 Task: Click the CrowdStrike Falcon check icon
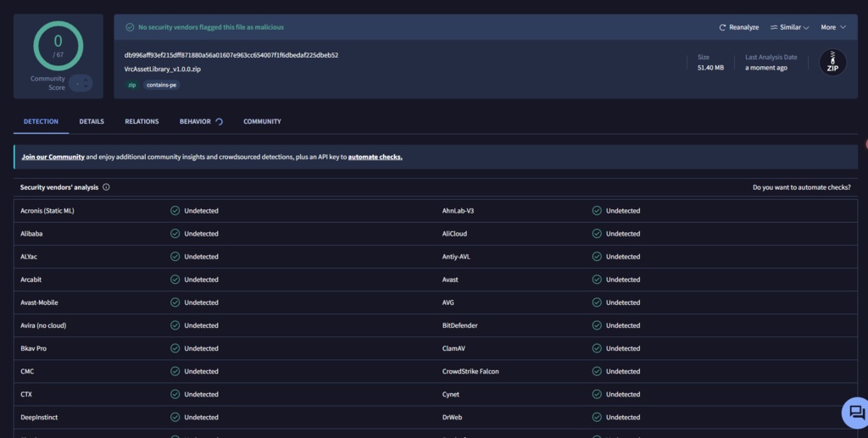pos(597,371)
